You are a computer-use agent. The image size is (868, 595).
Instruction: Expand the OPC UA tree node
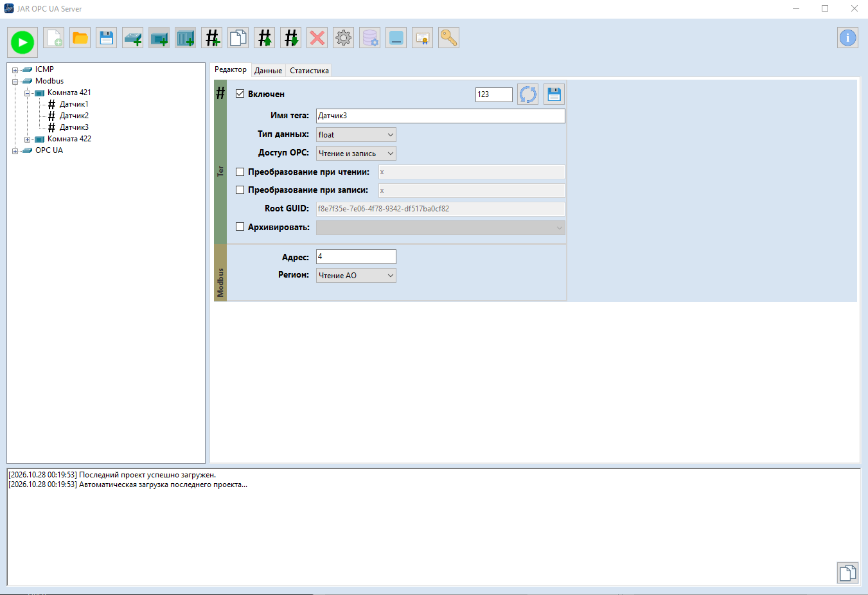point(15,151)
